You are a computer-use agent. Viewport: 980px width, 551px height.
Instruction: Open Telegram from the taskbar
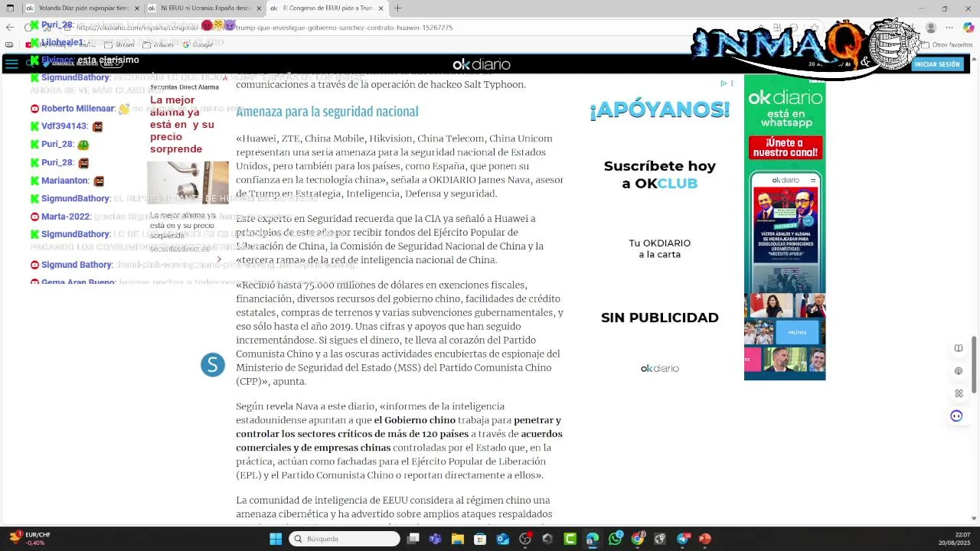683,539
